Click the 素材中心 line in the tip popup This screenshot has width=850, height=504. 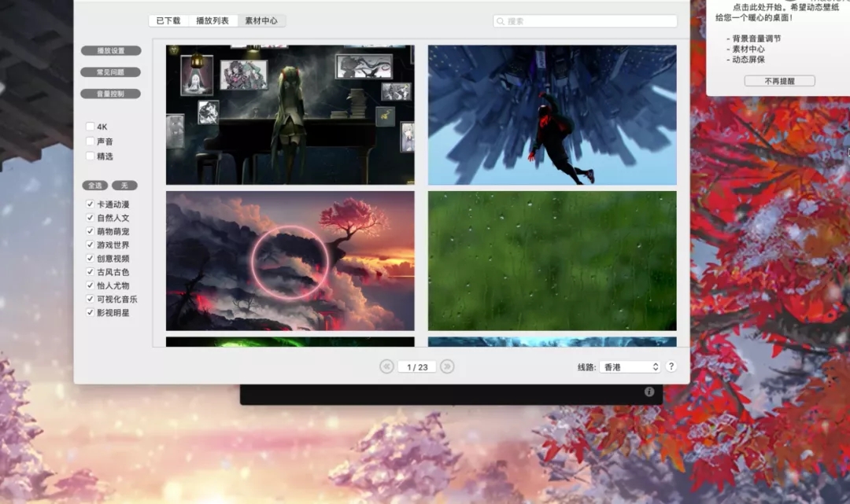tap(748, 50)
